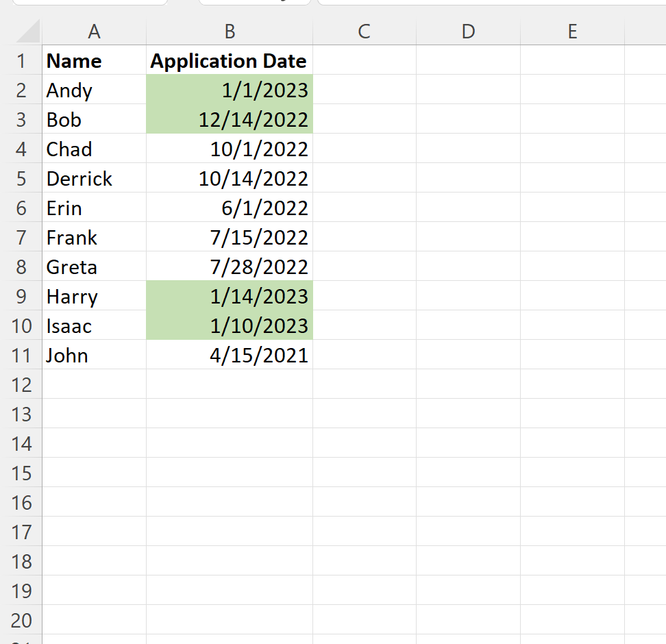This screenshot has width=666, height=644.
Task: Select column D header
Action: coord(468,32)
